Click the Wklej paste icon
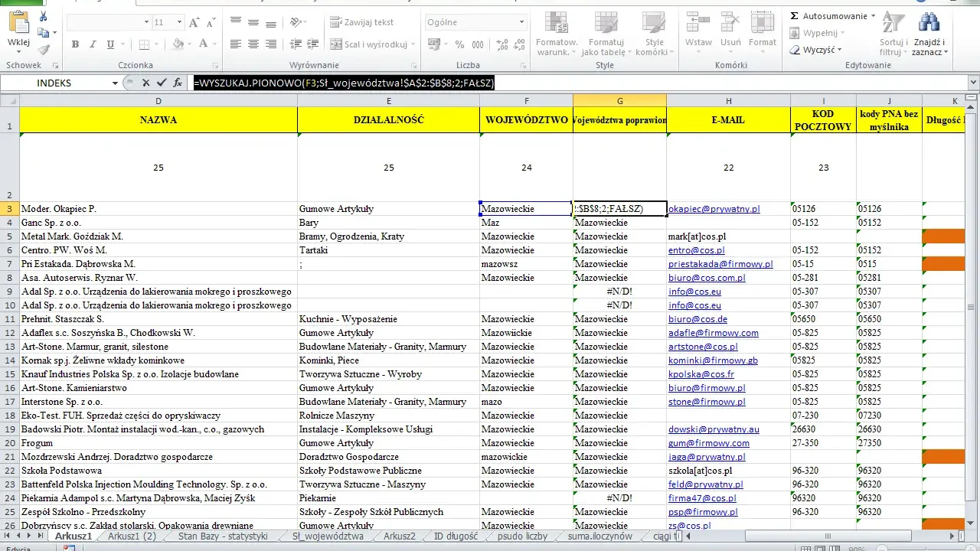980x551 pixels. (x=18, y=29)
